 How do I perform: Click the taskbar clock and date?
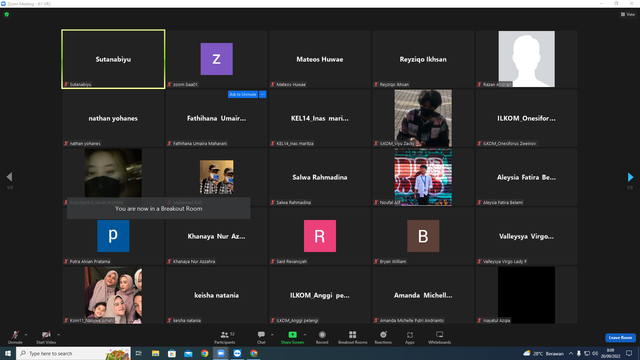[x=611, y=353]
